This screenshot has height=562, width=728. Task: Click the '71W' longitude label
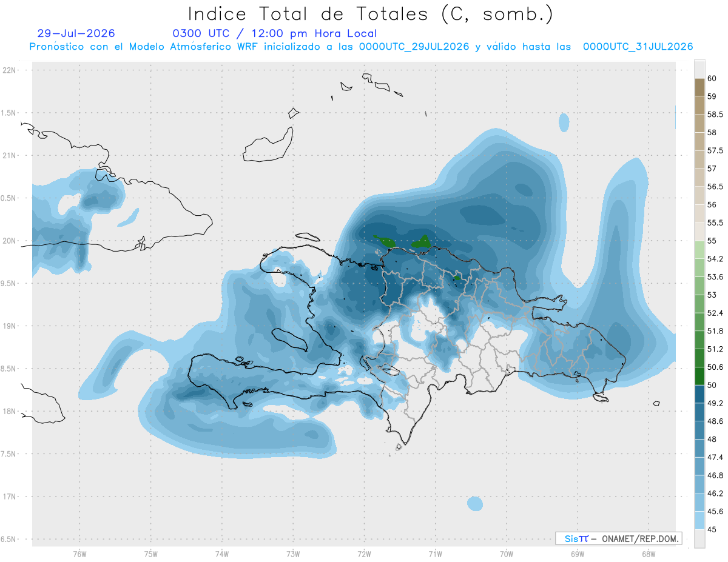point(435,554)
